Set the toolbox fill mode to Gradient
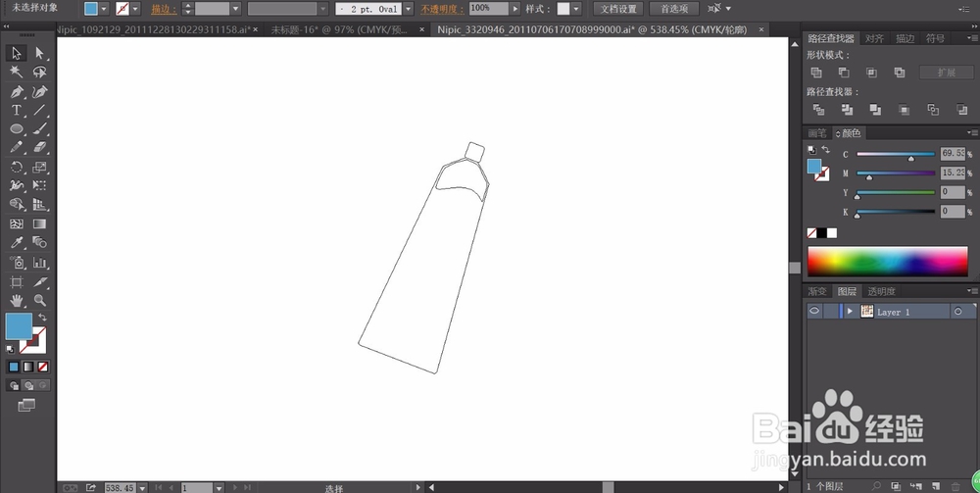Viewport: 980px width, 493px height. (28, 367)
